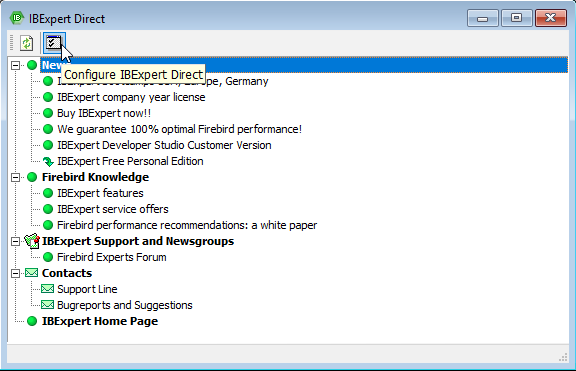The height and width of the screenshot is (371, 576).
Task: Click green dot beside Firebird Experts Forum
Action: pos(48,257)
